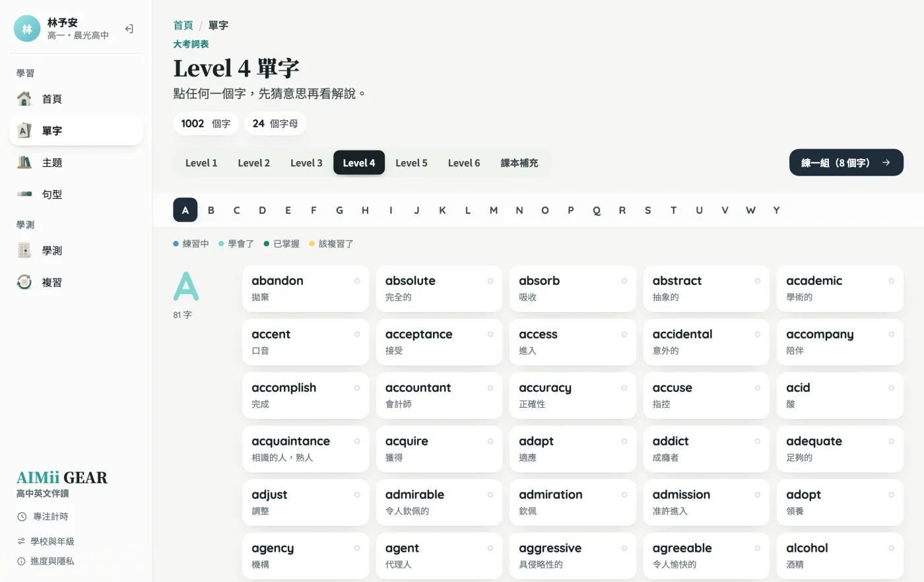Open the word card abandon

pos(306,288)
